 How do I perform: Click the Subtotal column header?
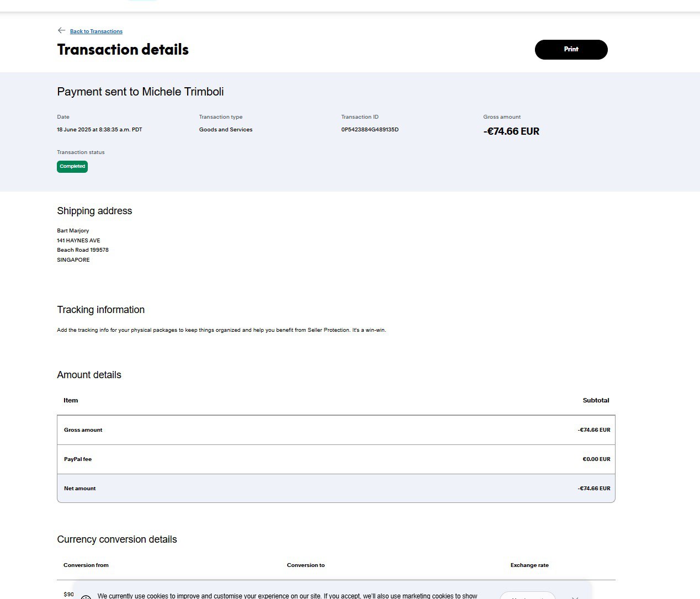pos(596,400)
